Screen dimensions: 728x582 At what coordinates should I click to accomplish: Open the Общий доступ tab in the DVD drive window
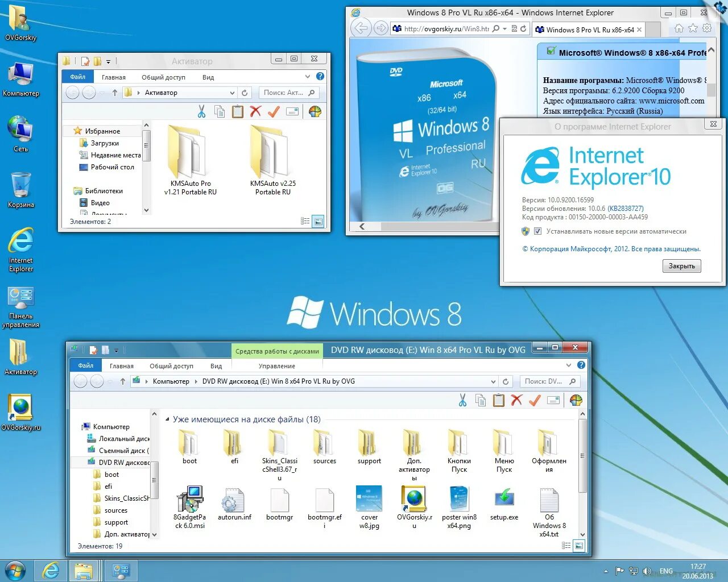(171, 366)
